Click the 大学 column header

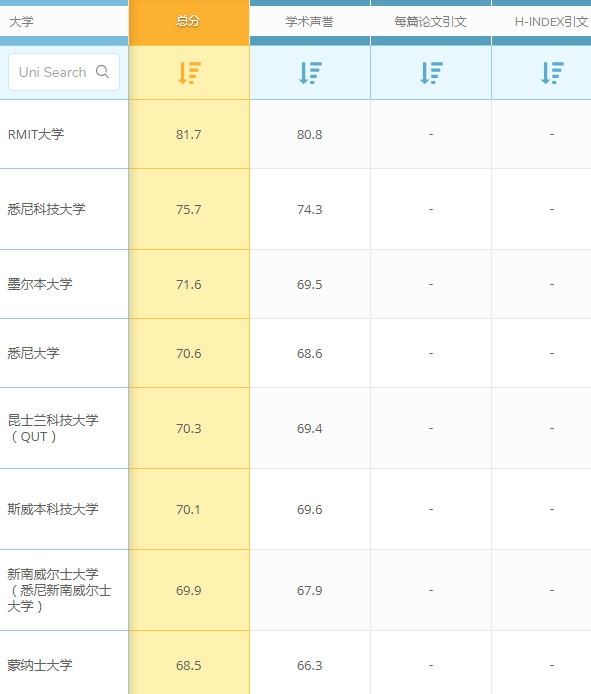click(x=21, y=21)
